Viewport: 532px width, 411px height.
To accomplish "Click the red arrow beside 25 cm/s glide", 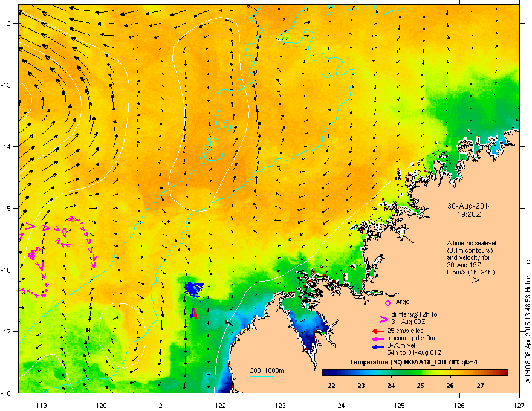I will (378, 331).
